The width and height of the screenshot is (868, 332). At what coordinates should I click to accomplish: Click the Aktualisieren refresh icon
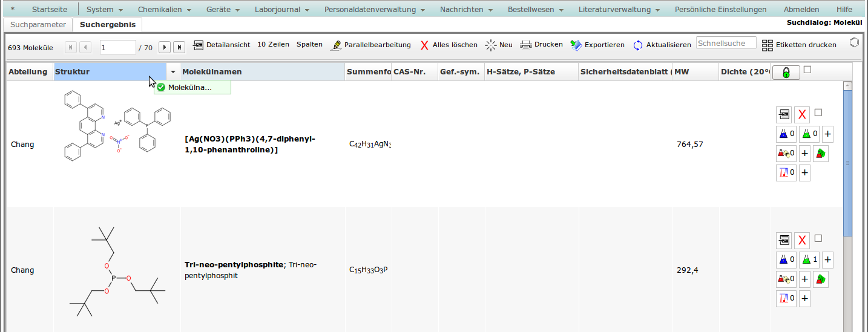point(638,45)
